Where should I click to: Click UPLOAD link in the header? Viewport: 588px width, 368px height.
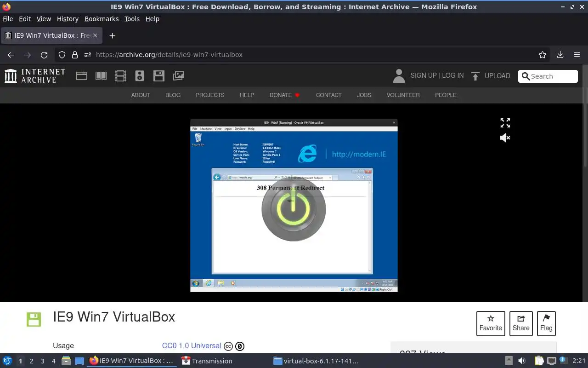click(497, 76)
